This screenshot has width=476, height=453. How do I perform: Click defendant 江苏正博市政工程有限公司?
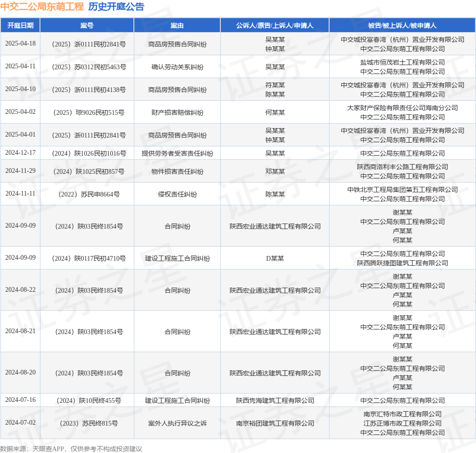click(402, 423)
